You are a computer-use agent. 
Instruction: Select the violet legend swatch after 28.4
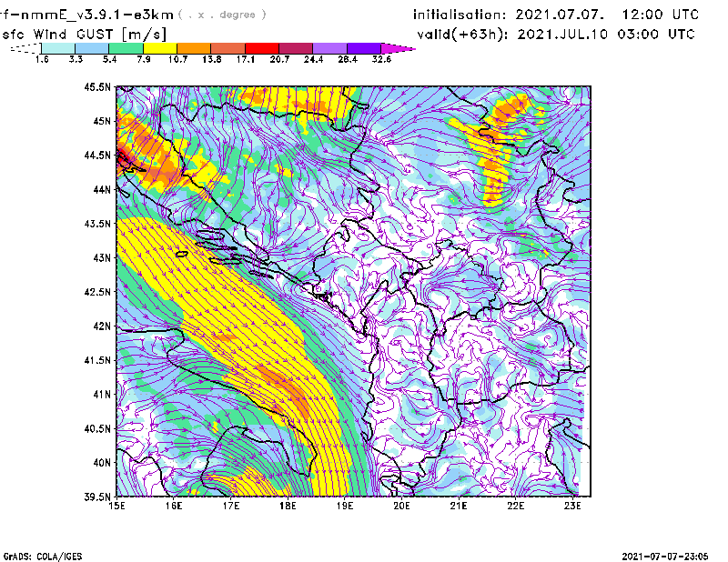[364, 48]
